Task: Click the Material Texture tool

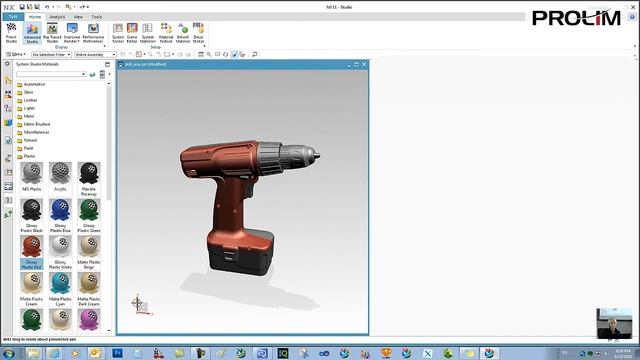Action: [x=166, y=33]
